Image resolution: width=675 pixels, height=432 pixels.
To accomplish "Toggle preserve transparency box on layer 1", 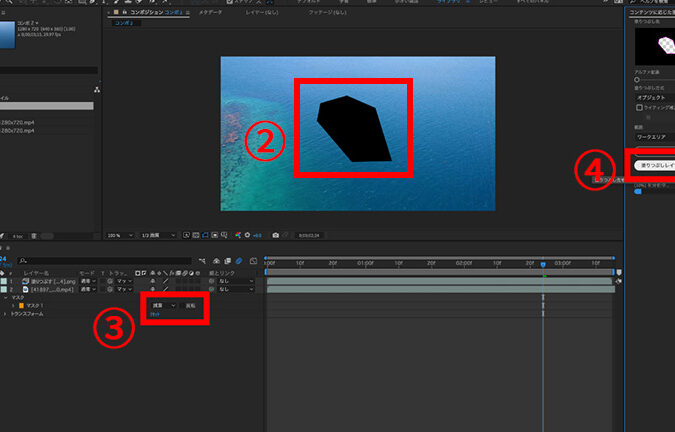I will click(x=103, y=281).
